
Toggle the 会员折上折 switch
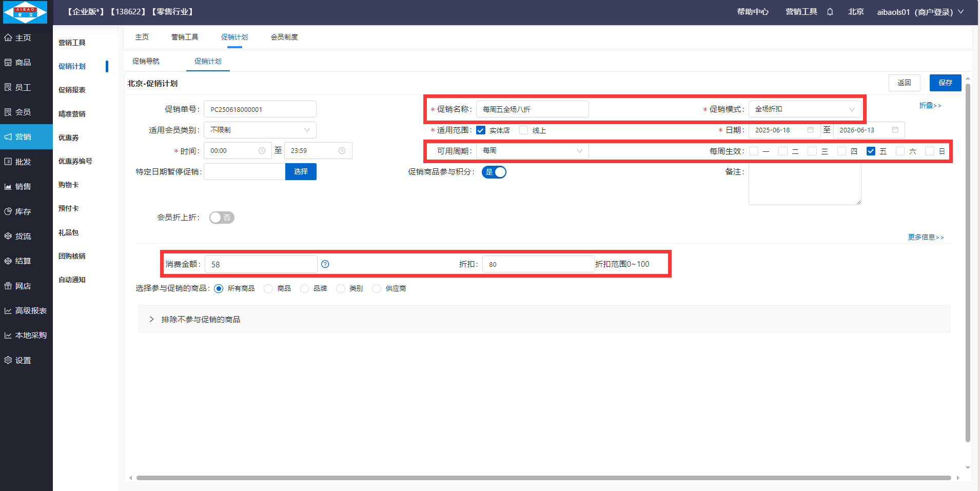tap(222, 218)
